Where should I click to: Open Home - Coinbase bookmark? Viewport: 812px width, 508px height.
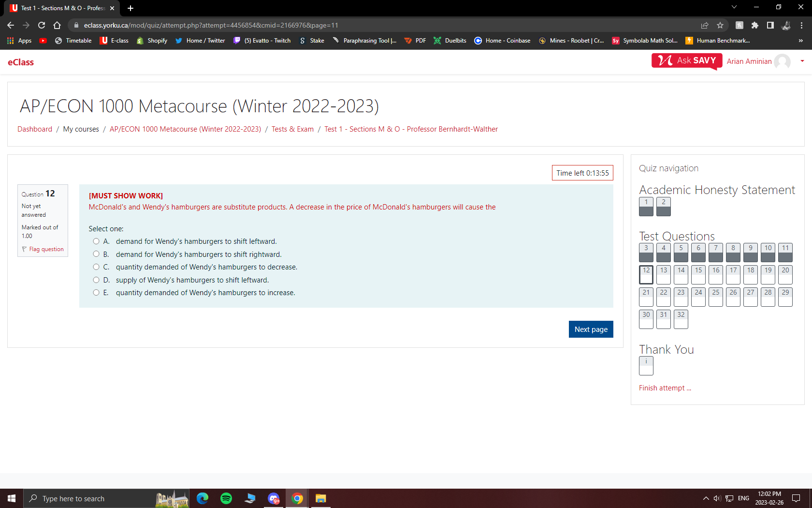[x=502, y=41]
